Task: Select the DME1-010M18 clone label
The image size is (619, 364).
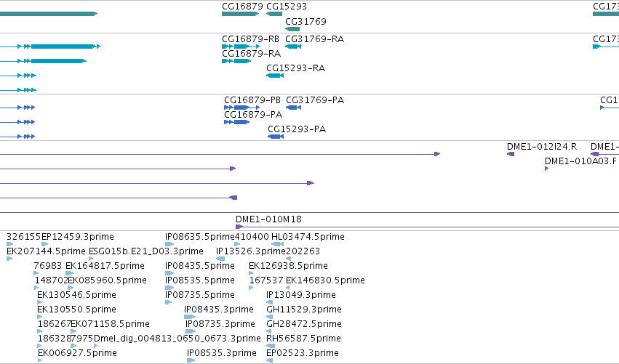Action: 268,219
